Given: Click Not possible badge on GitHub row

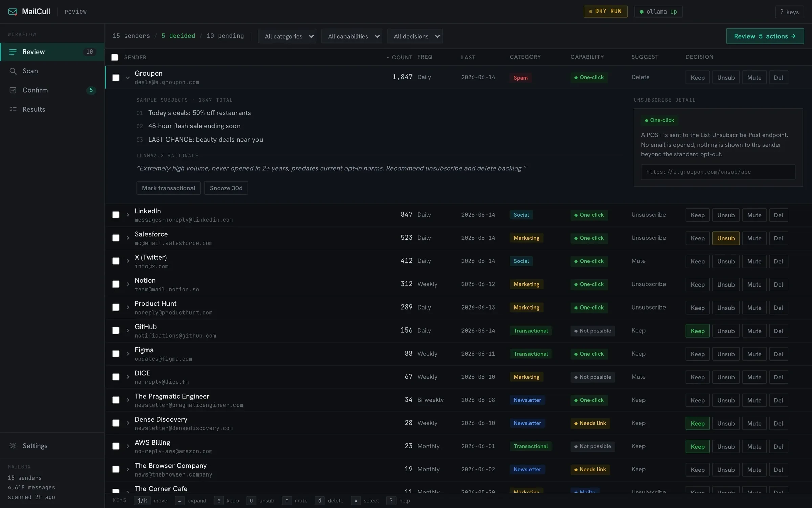Looking at the screenshot, I should [x=592, y=331].
